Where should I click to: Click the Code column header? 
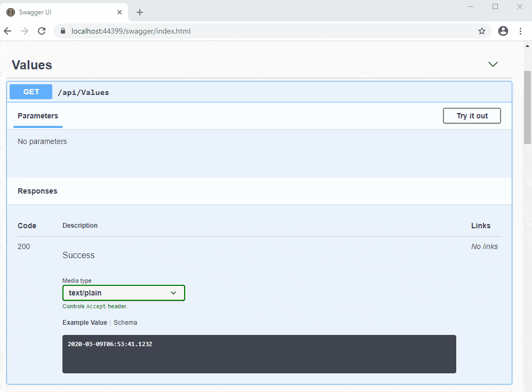(x=27, y=226)
